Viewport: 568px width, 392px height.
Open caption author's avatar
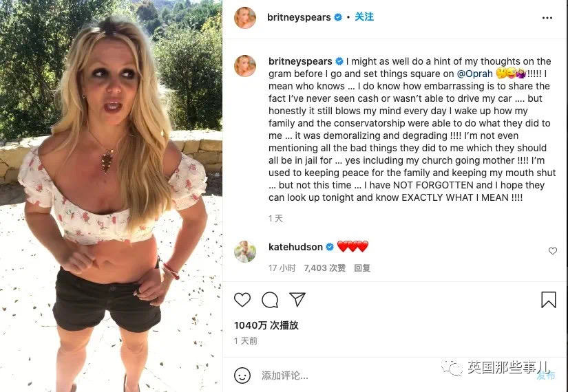pyautogui.click(x=245, y=66)
